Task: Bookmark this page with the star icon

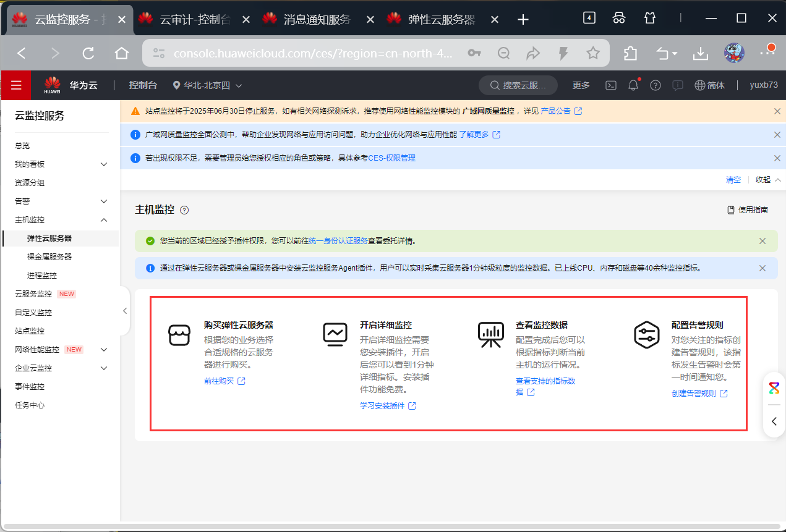Action: (593, 53)
